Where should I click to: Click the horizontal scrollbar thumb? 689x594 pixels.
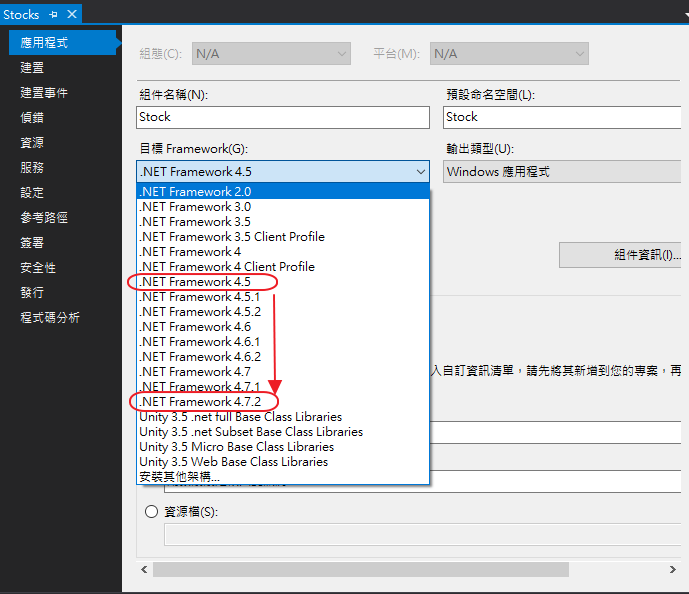click(361, 570)
